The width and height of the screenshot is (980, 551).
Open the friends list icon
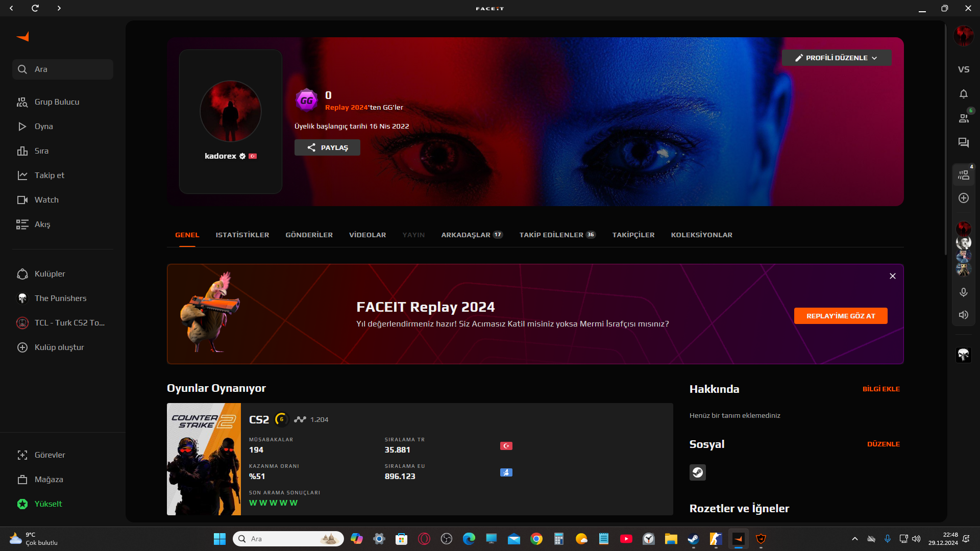963,118
